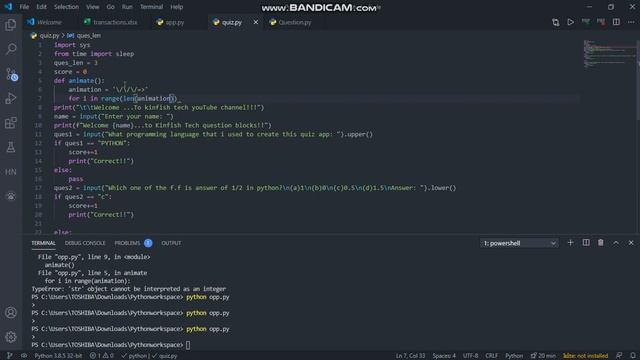The height and width of the screenshot is (360, 640).
Task: Switch to DEBUG CONSOLE panel tab
Action: pyautogui.click(x=85, y=243)
